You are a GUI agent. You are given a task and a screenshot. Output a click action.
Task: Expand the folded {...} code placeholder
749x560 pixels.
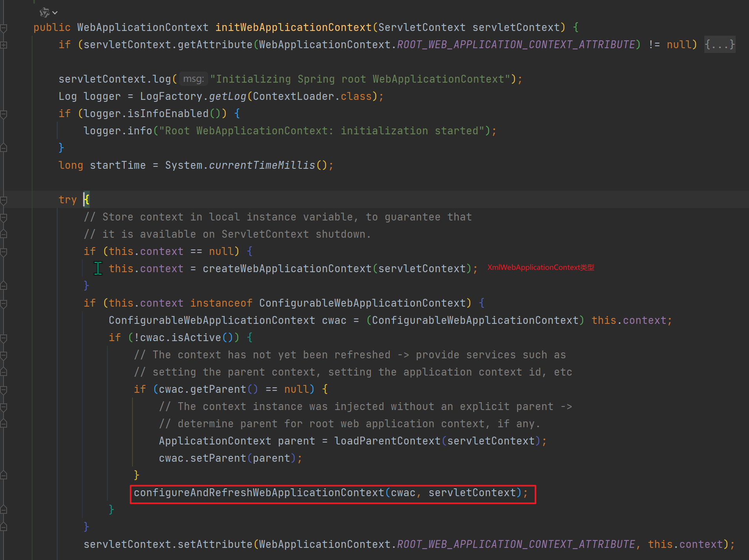pos(720,45)
